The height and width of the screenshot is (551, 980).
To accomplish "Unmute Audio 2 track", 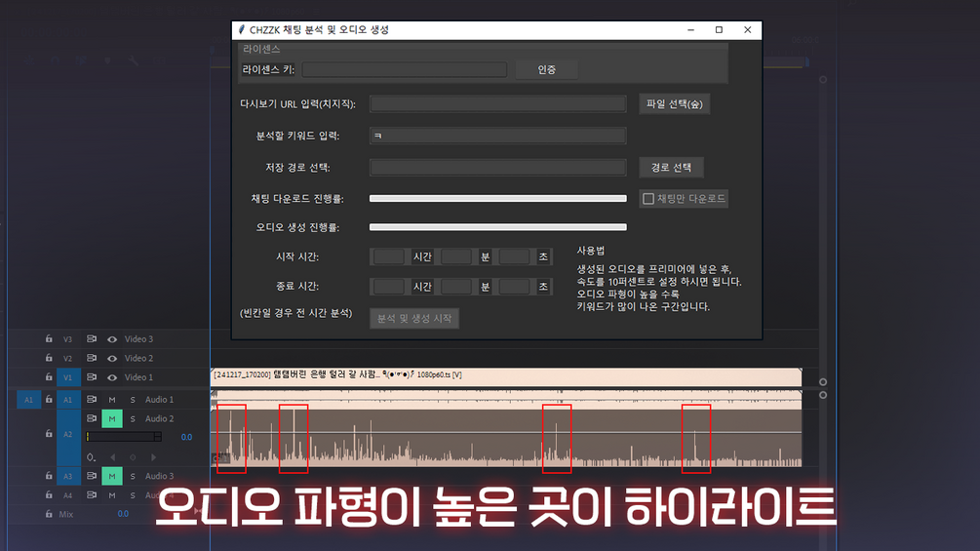I will pos(112,418).
